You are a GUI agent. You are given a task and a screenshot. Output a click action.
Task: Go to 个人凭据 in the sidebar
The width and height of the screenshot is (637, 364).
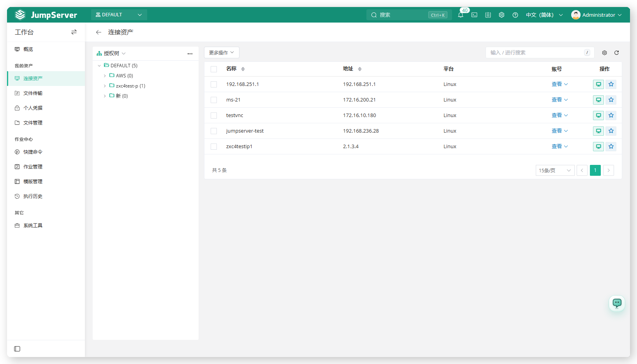point(46,108)
